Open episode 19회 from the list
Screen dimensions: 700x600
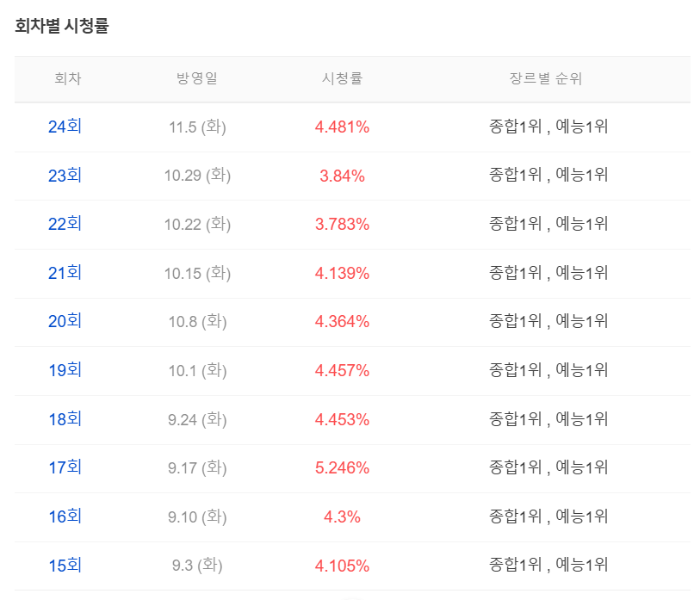point(65,370)
